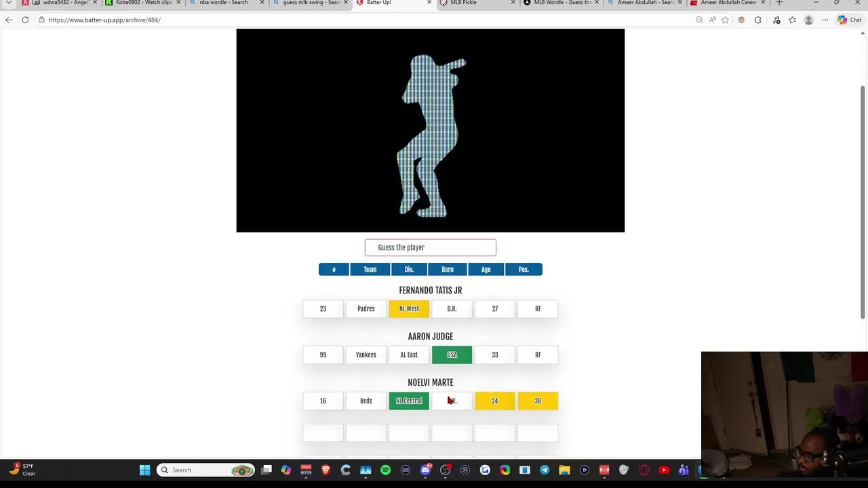Image resolution: width=868 pixels, height=488 pixels.
Task: Click the Guess the player input
Action: point(430,247)
